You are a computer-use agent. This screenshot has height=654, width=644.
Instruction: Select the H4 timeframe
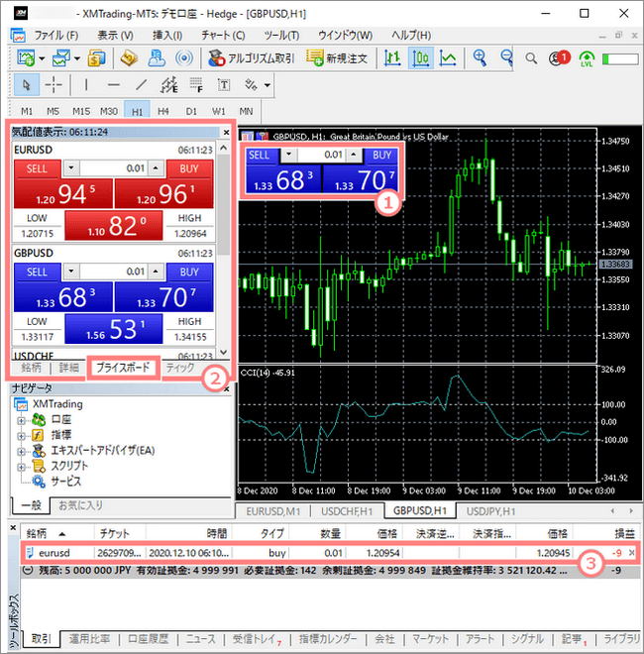(x=163, y=111)
